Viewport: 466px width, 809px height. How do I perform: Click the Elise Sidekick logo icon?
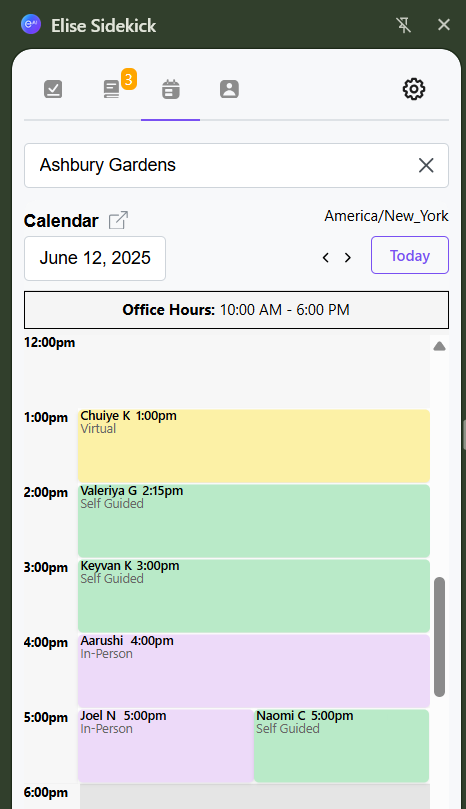click(31, 24)
